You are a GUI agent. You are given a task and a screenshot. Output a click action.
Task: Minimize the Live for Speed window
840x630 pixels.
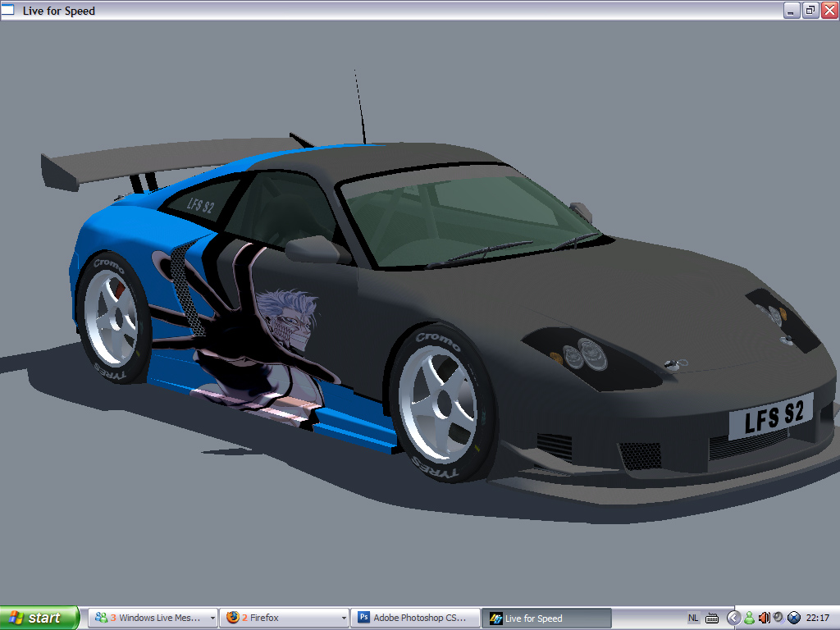(x=791, y=10)
